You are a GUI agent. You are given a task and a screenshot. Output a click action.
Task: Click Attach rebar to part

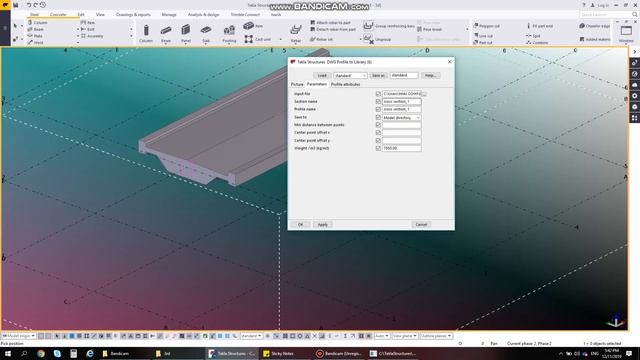[x=330, y=22]
